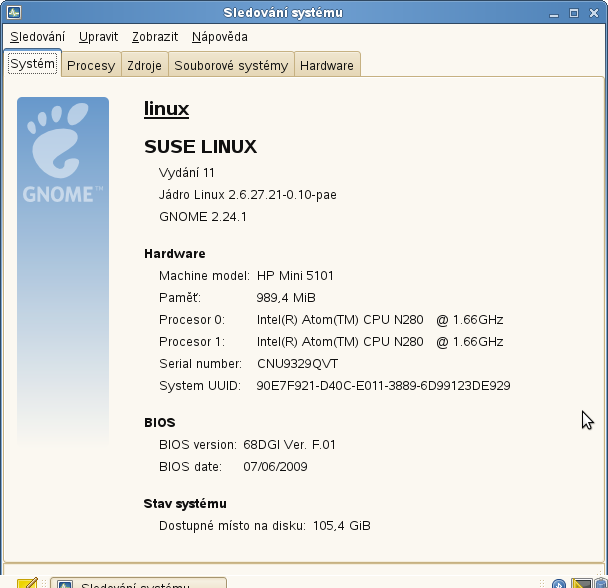Click the Vydání 11 release text

click(x=187, y=173)
